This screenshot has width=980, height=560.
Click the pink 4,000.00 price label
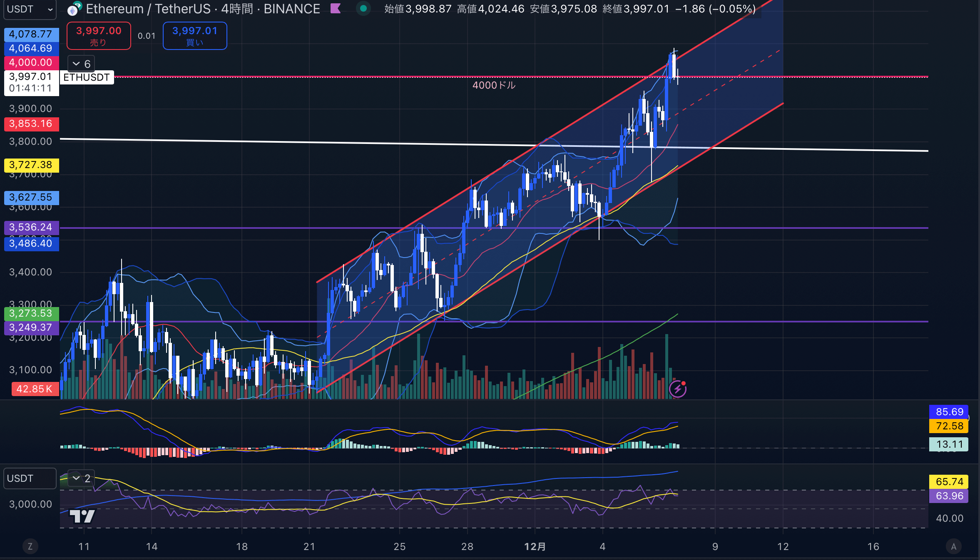[x=31, y=62]
